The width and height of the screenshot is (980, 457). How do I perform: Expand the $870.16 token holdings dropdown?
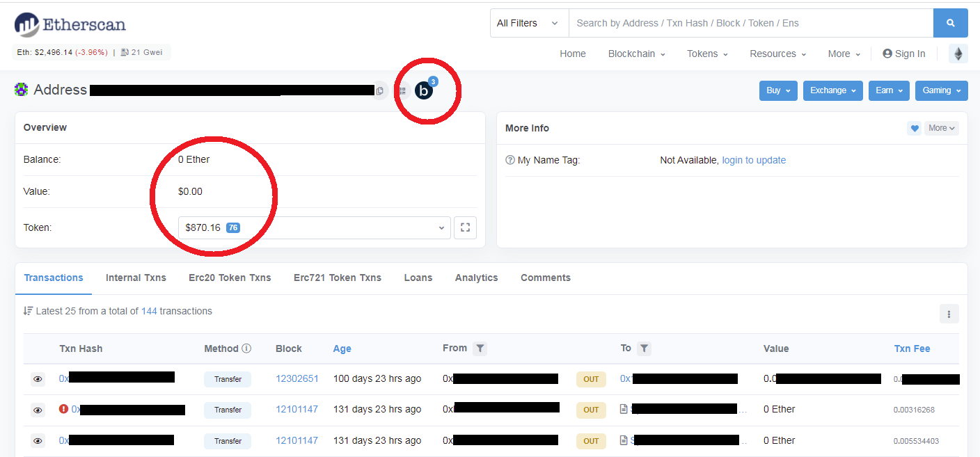(315, 227)
